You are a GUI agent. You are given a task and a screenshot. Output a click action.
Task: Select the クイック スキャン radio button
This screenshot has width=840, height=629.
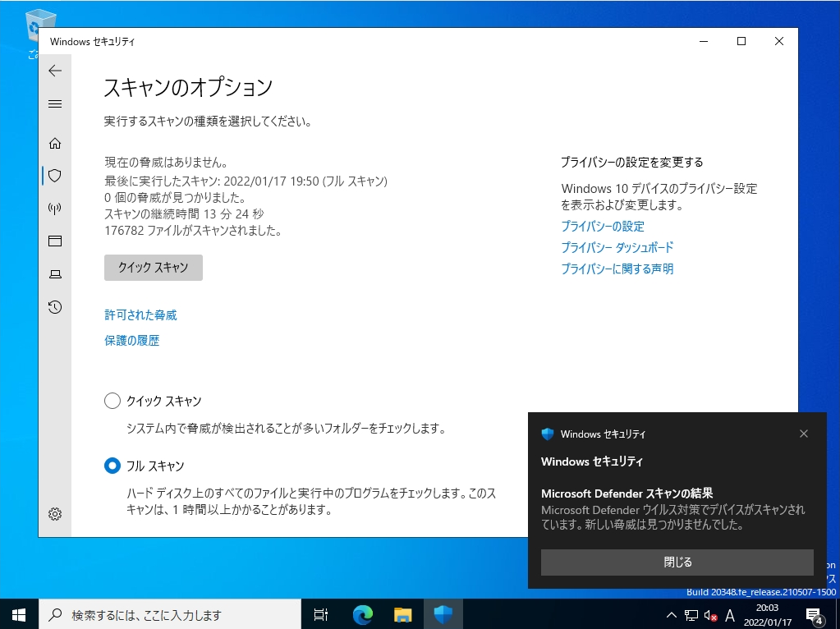coord(112,401)
